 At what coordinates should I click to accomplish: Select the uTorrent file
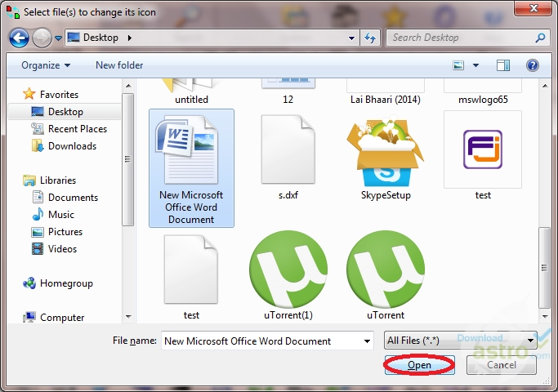pyautogui.click(x=386, y=275)
